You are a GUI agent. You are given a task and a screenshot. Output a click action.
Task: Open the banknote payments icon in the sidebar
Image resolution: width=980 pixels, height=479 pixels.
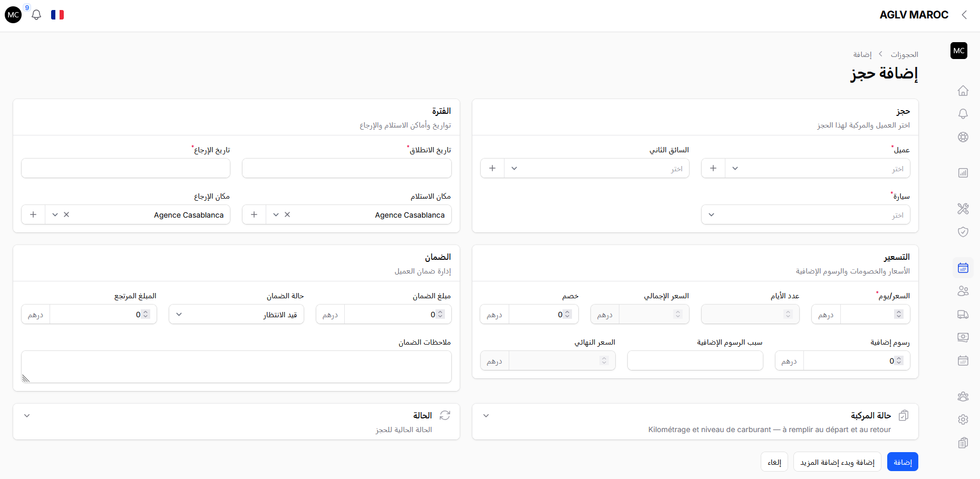pyautogui.click(x=963, y=337)
